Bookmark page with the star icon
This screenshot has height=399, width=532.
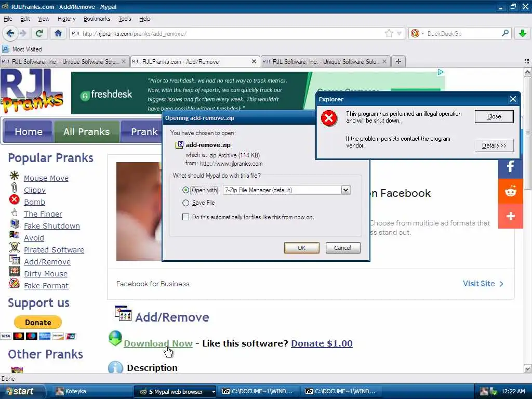point(389,33)
